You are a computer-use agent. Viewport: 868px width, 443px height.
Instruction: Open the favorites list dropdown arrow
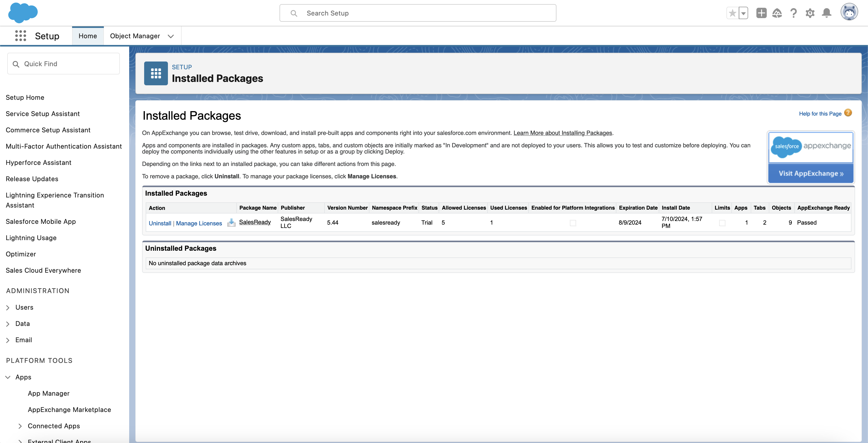pyautogui.click(x=743, y=13)
